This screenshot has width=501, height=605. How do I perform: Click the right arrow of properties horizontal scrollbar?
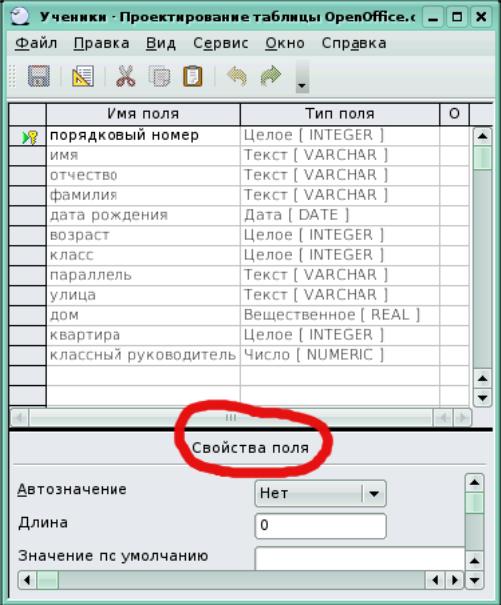coord(455,580)
